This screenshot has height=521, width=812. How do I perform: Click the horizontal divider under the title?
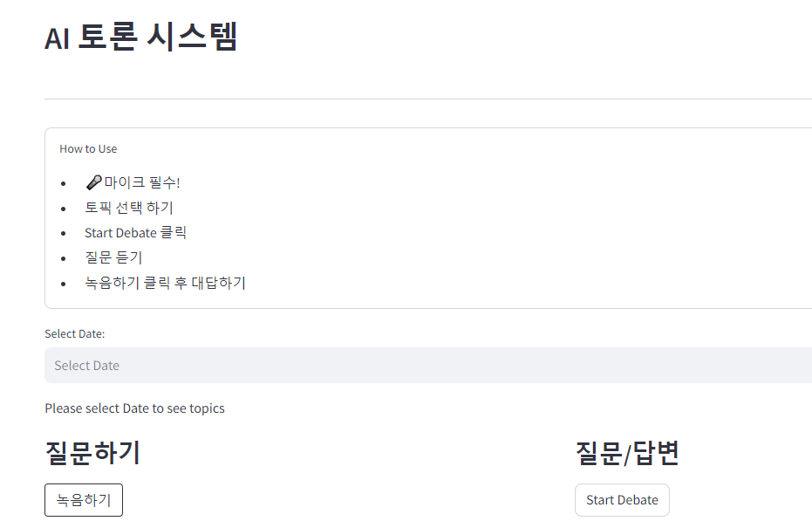point(427,99)
